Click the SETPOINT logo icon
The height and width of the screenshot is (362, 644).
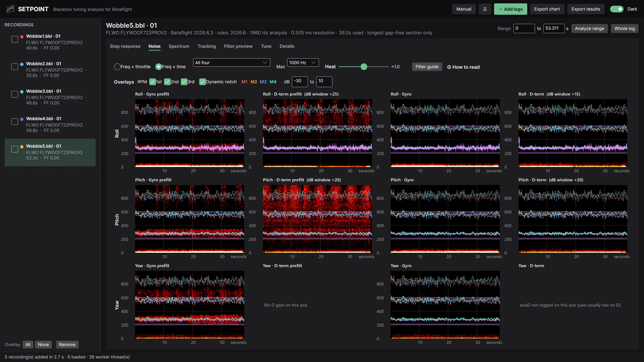pos(10,9)
